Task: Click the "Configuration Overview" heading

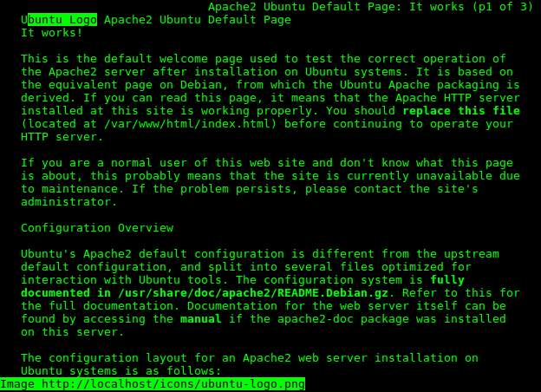Action: click(x=97, y=228)
